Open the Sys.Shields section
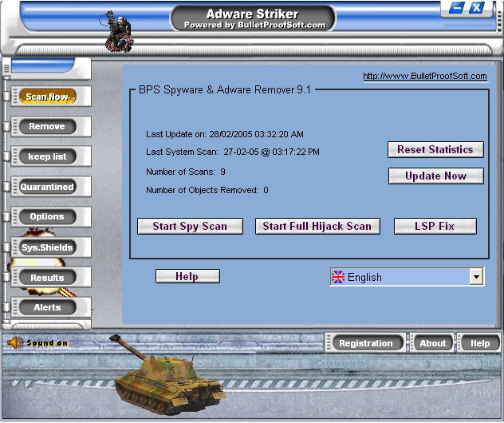This screenshot has width=504, height=423. click(x=48, y=247)
